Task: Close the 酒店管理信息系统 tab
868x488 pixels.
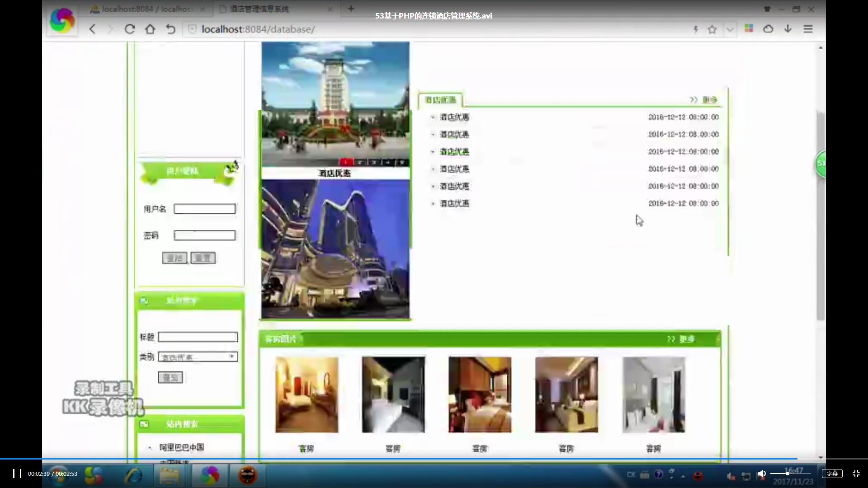Action: tap(330, 9)
